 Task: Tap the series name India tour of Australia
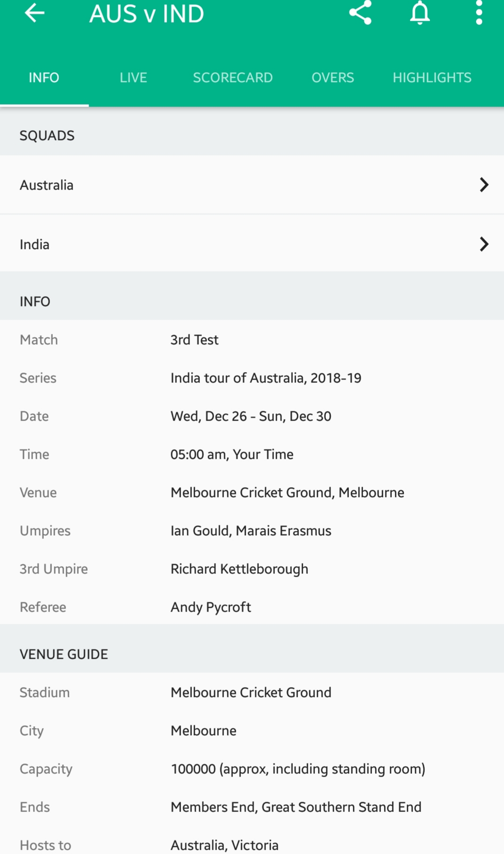(266, 378)
